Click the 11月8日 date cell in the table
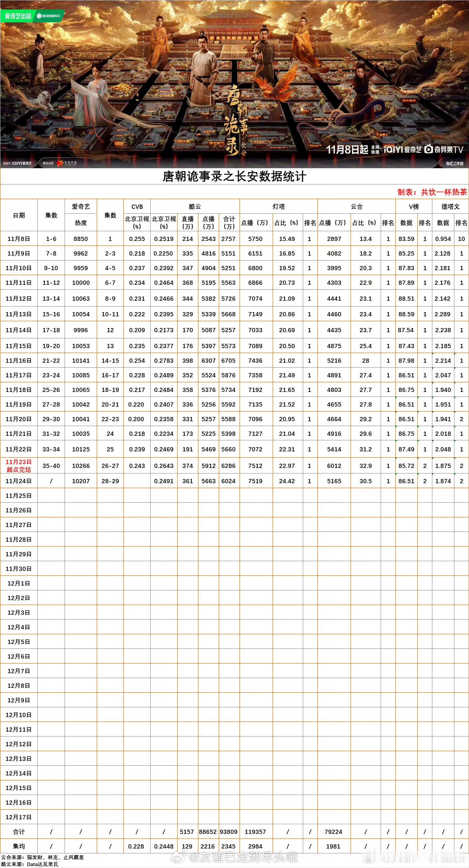Image resolution: width=469 pixels, height=868 pixels. (19, 239)
